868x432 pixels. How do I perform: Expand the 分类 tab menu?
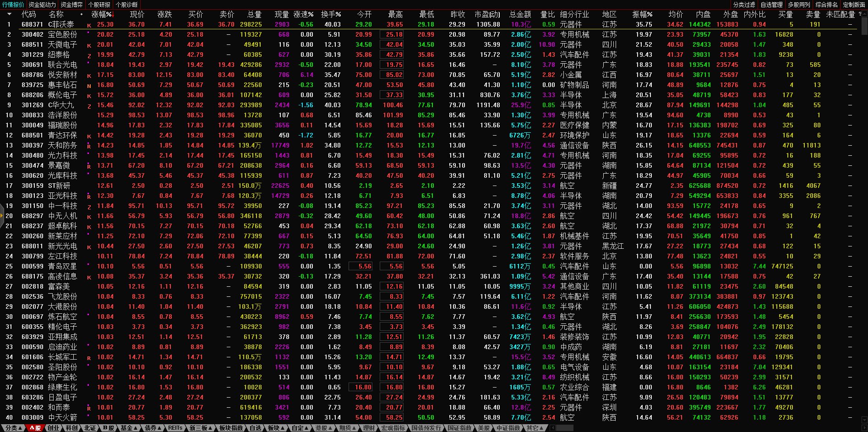[13, 428]
